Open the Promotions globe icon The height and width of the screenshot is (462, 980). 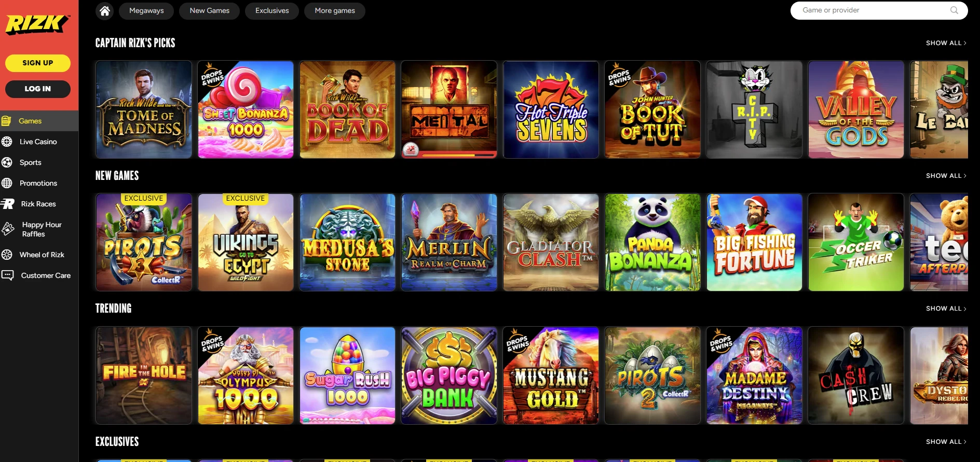7,183
